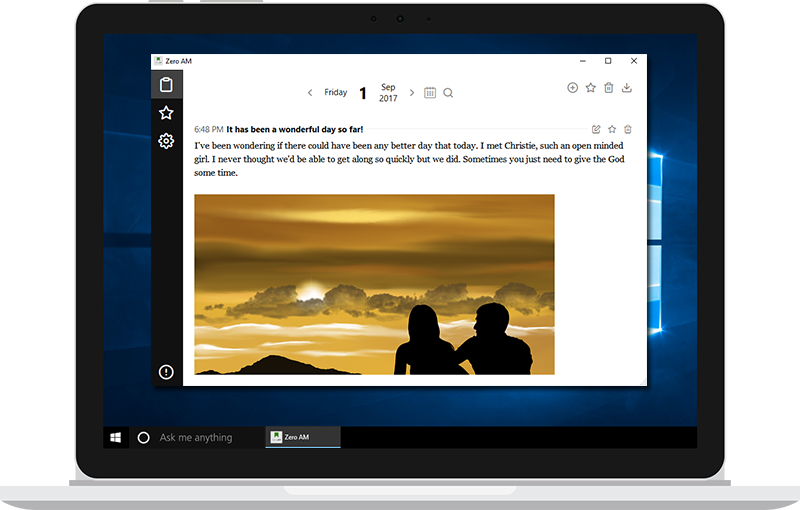
Task: Click the Zero AM title bar app icon
Action: 159,61
